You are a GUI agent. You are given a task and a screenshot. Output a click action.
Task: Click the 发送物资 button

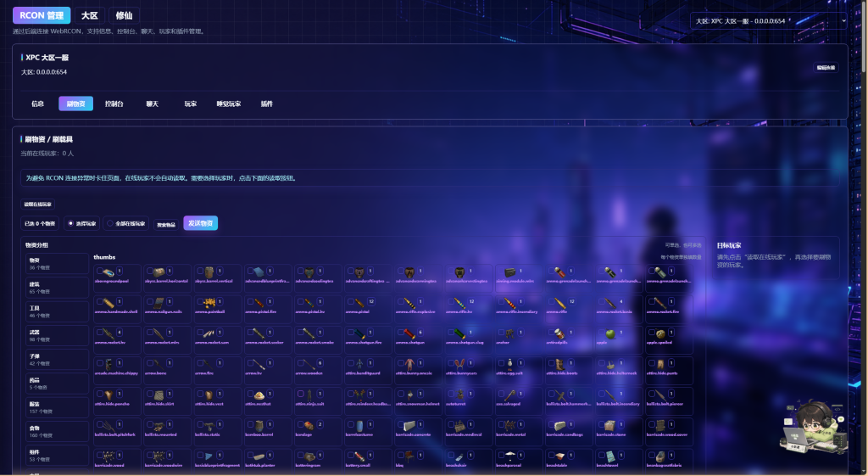pyautogui.click(x=200, y=223)
